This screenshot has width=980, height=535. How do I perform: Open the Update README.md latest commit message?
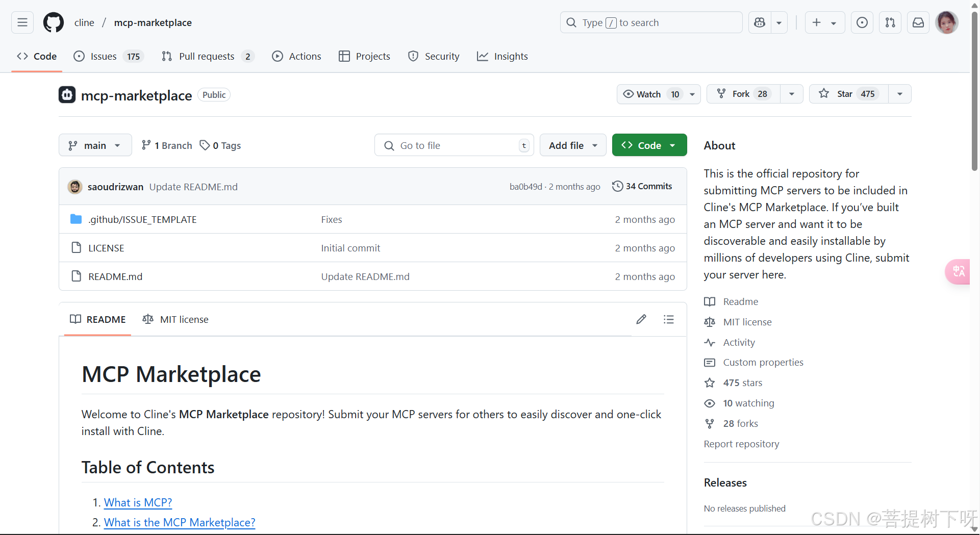(x=193, y=187)
